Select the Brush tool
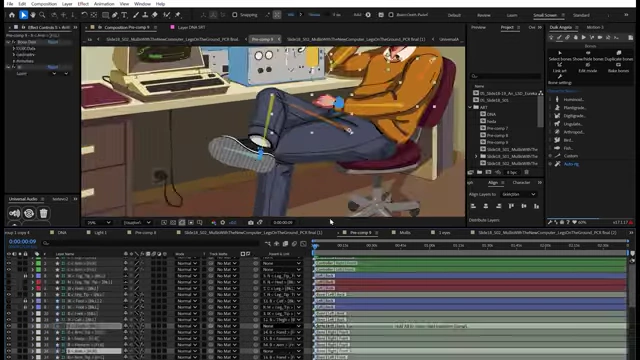The width and height of the screenshot is (640, 360). (x=136, y=15)
